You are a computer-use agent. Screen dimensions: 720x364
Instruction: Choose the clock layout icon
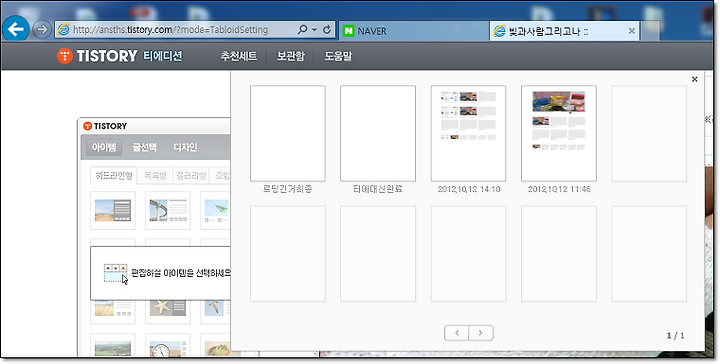[x=168, y=346]
